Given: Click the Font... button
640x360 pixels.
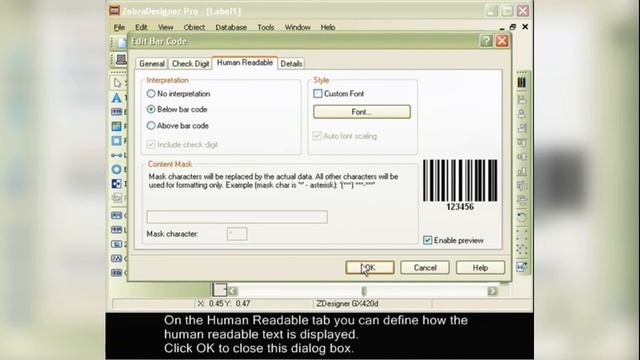Looking at the screenshot, I should 362,112.
